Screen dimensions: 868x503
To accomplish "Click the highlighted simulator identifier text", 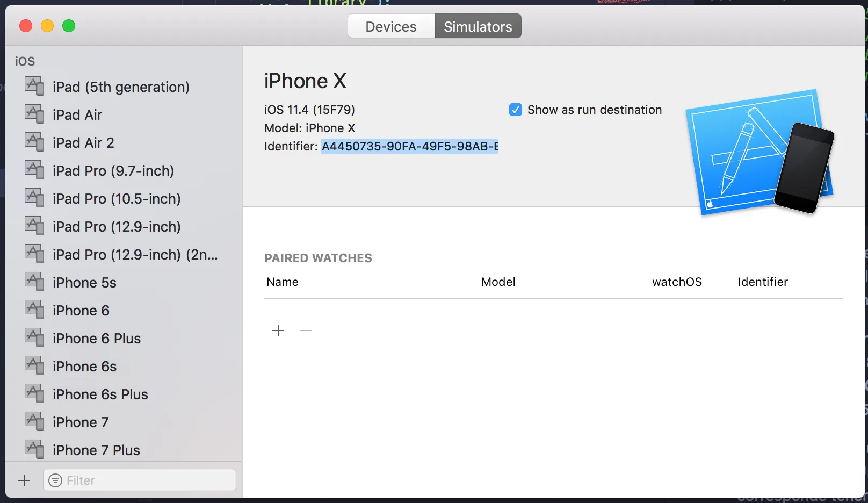I will point(410,146).
